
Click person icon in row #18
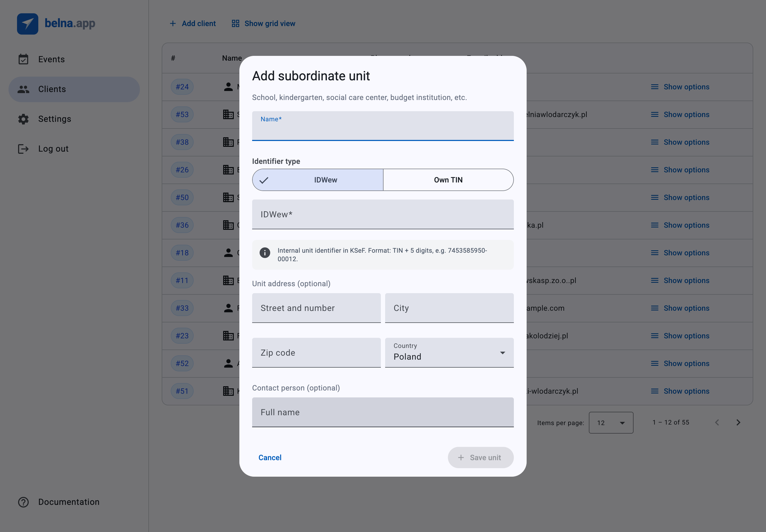coord(228,253)
